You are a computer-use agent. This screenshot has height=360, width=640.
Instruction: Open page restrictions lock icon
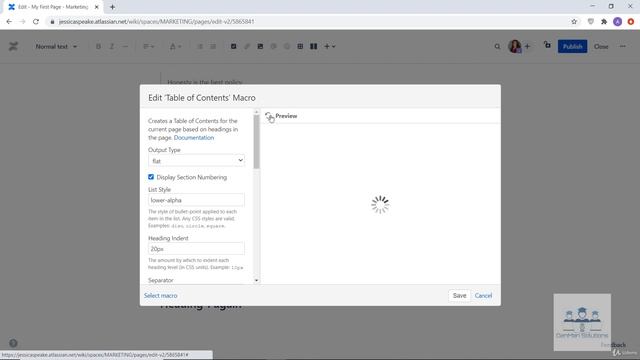tap(547, 45)
